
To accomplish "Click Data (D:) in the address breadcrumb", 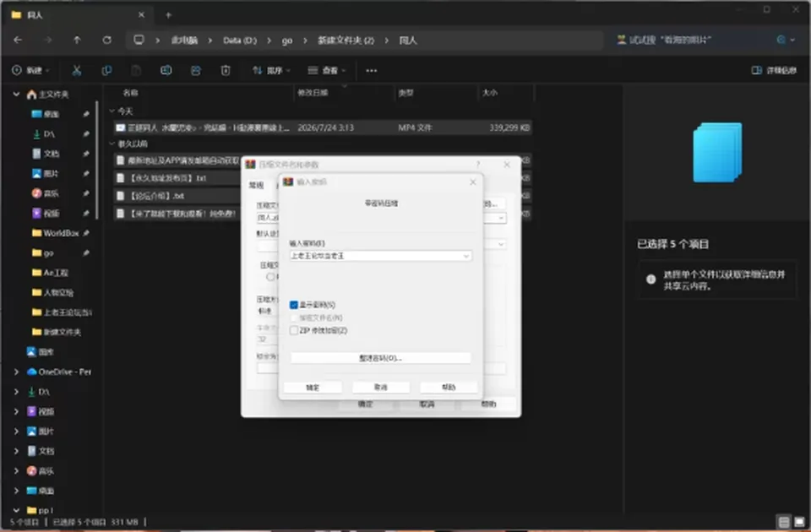I will (239, 41).
